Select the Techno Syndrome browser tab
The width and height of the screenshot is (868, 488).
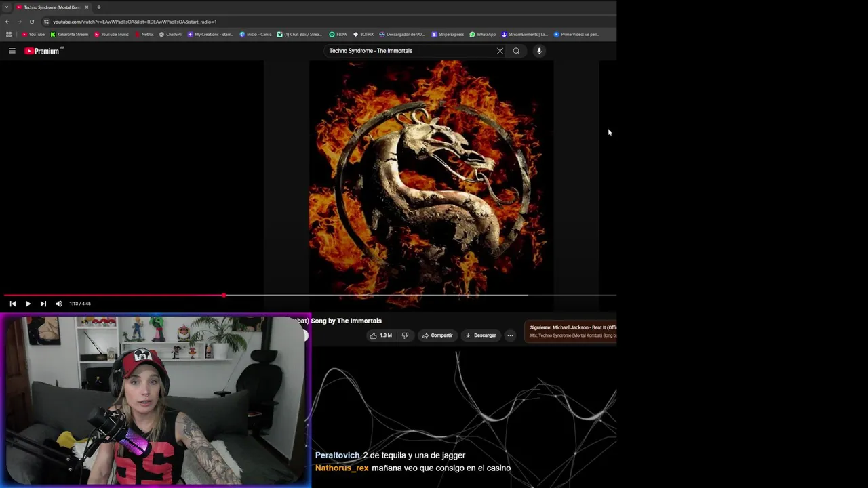tap(52, 7)
